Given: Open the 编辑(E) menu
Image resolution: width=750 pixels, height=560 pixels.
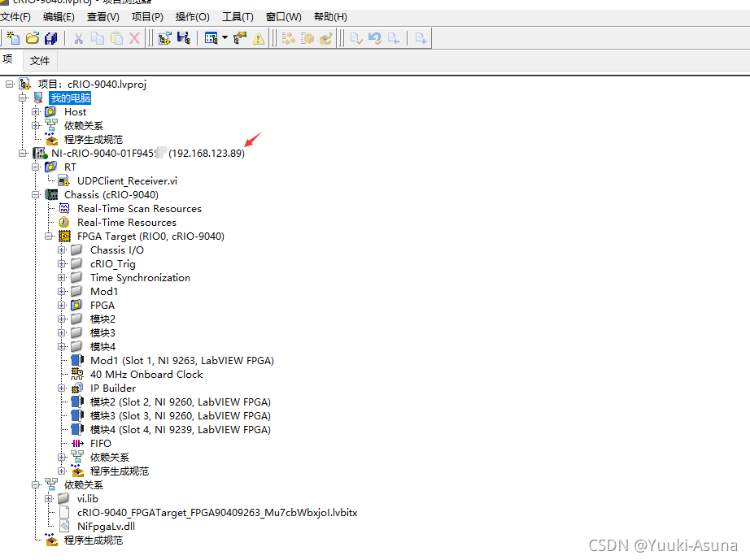Looking at the screenshot, I should tap(59, 17).
